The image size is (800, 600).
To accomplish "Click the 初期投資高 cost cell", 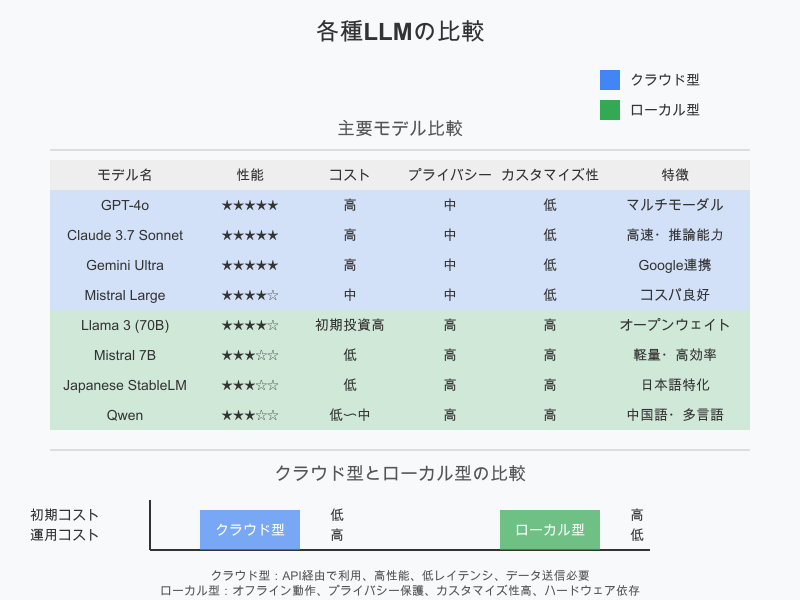I will 349,325.
